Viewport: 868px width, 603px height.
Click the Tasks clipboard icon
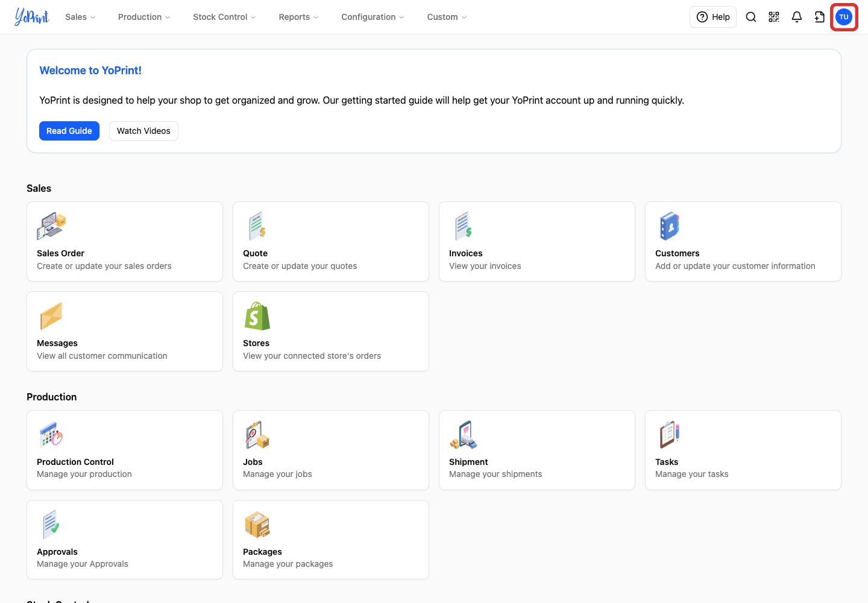click(x=670, y=435)
